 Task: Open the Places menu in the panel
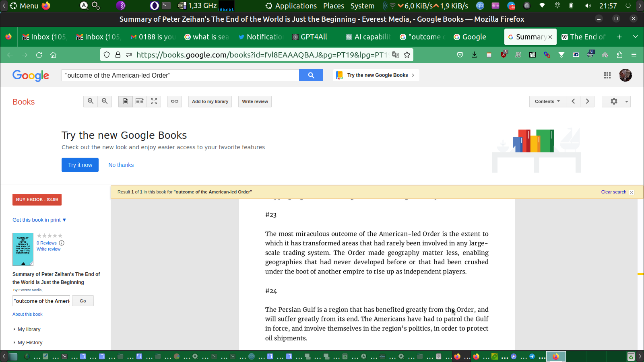pos(334,6)
